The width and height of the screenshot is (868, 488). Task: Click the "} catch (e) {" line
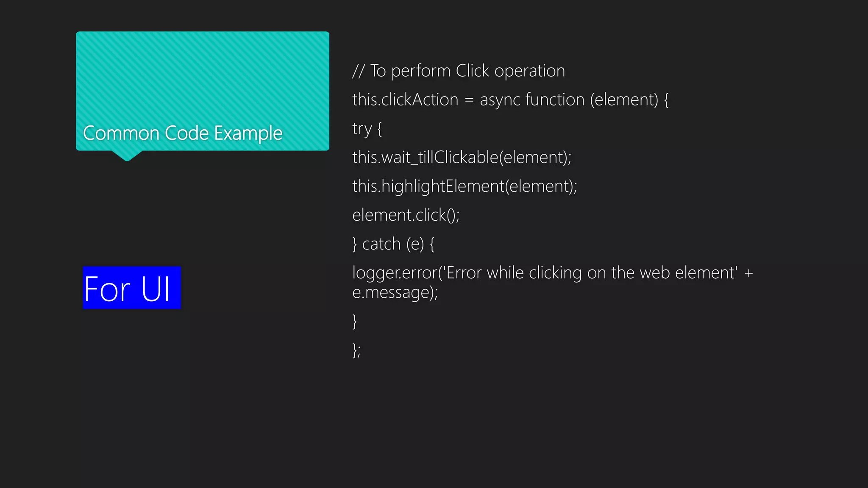click(x=393, y=244)
